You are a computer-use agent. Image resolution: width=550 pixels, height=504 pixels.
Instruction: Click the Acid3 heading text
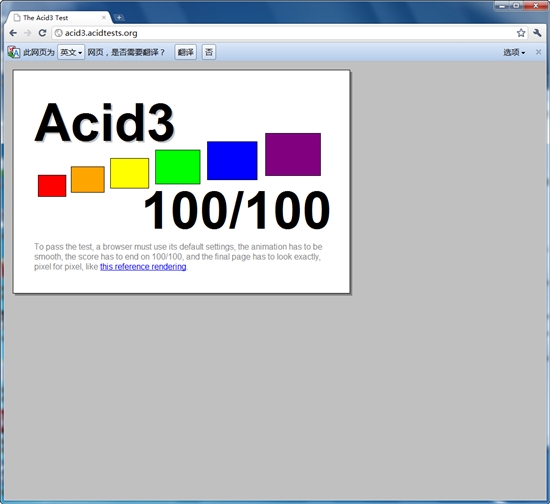[x=104, y=123]
